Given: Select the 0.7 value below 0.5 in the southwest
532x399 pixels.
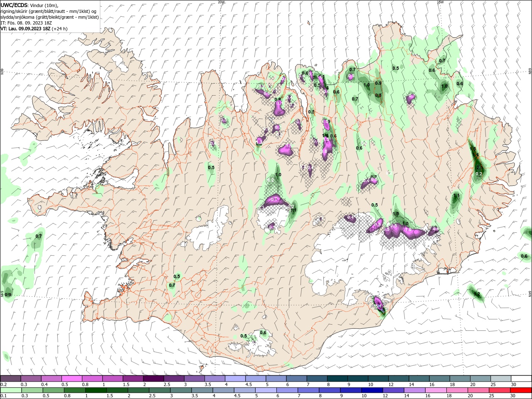Looking at the screenshot, I should click(x=172, y=285).
